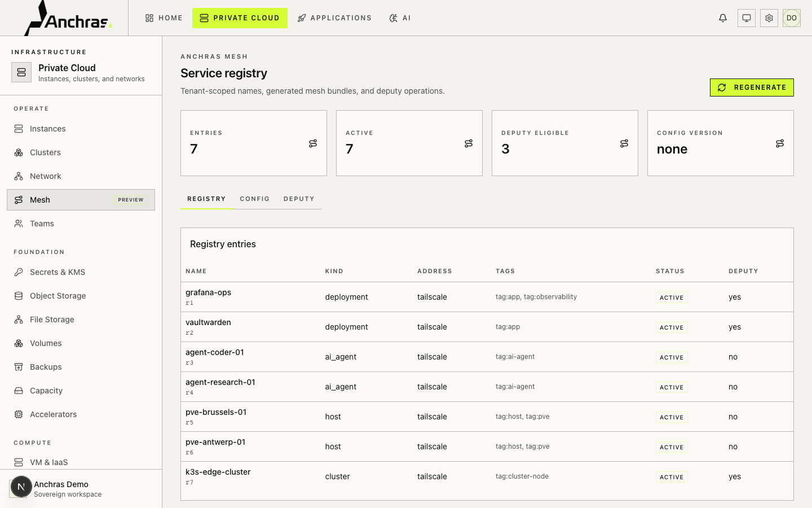Open the notifications bell
812x508 pixels.
pos(723,18)
